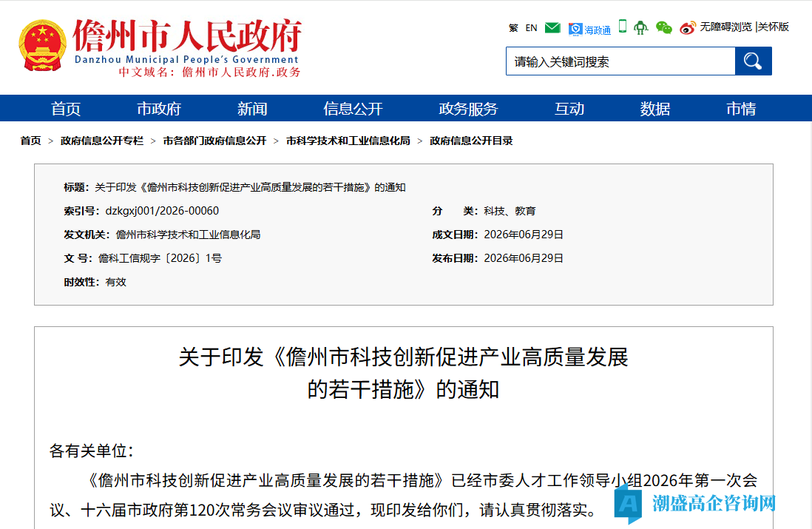812x529 pixels.
Task: Switch to English version (EN)
Action: coord(531,28)
